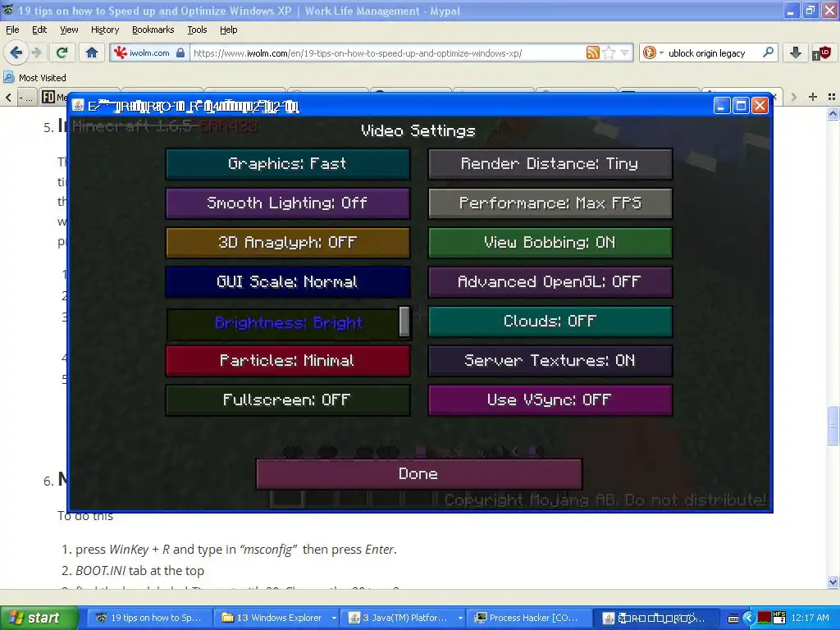Click the garbled-title Java taskbar button
This screenshot has height=630, width=840.
[x=655, y=618]
